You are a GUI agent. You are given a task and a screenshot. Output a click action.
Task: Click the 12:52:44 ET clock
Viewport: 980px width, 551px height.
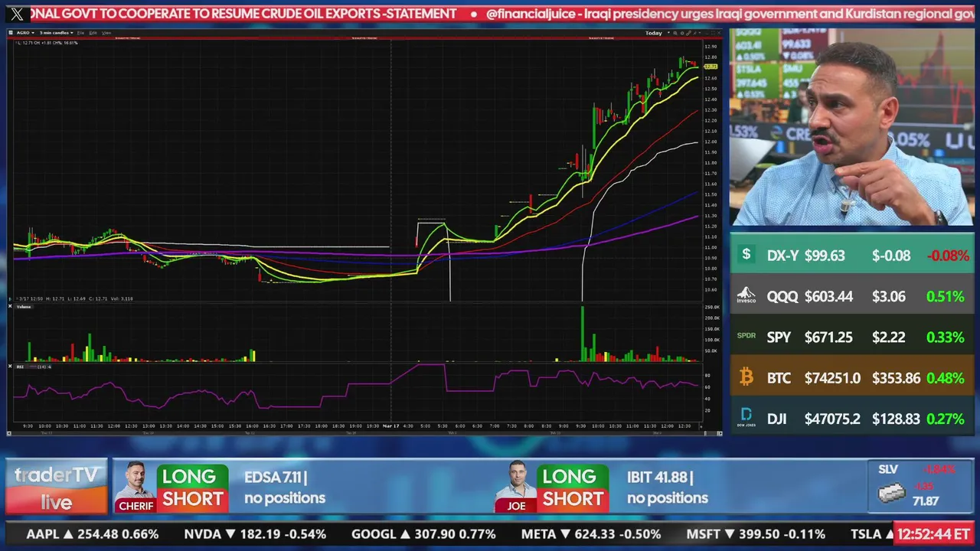click(934, 534)
